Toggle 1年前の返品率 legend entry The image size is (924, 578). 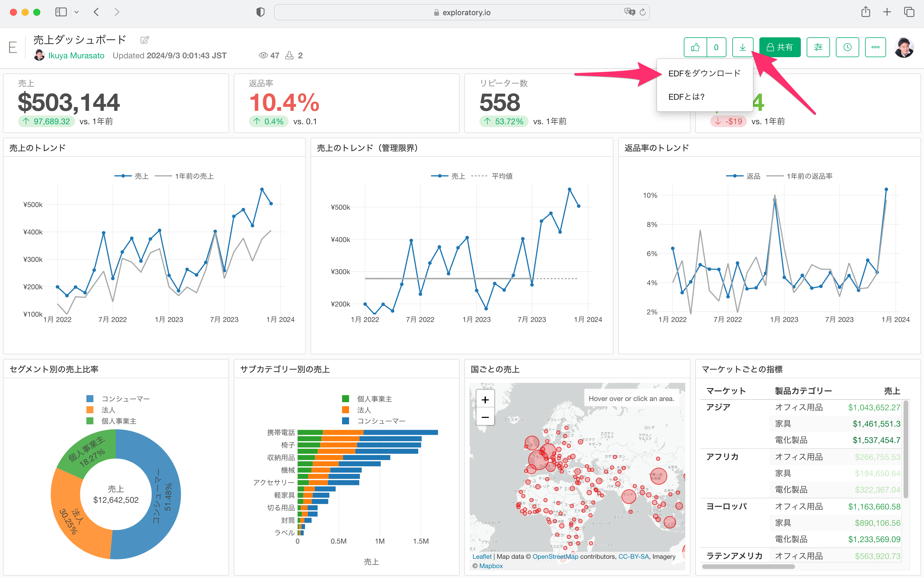tap(800, 176)
